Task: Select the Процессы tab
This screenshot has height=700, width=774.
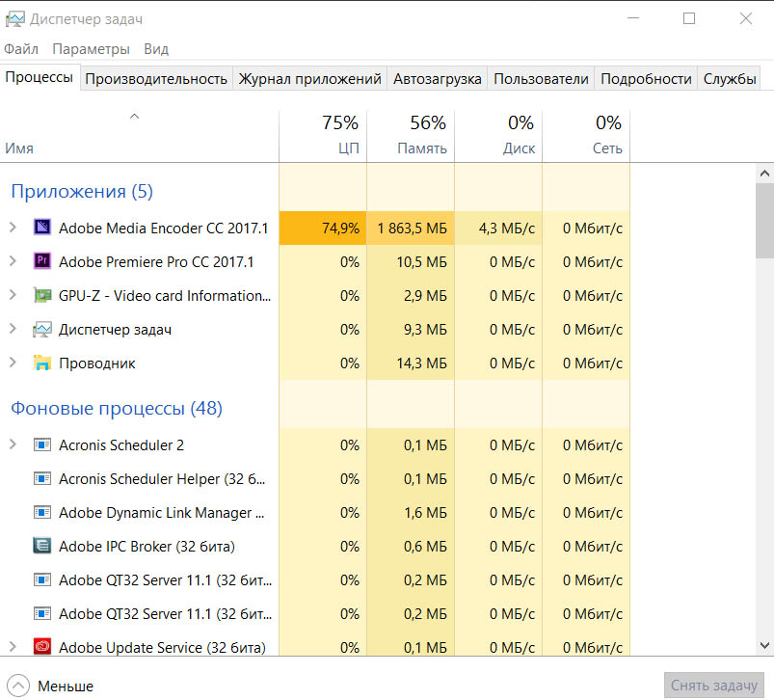Action: (40, 77)
